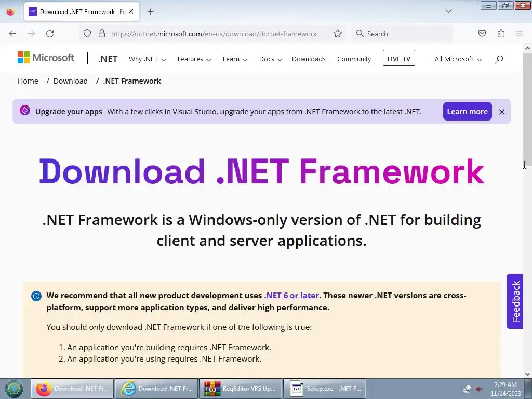Switch to Internet Explorer taskbar window
The image size is (532, 399).
click(156, 389)
